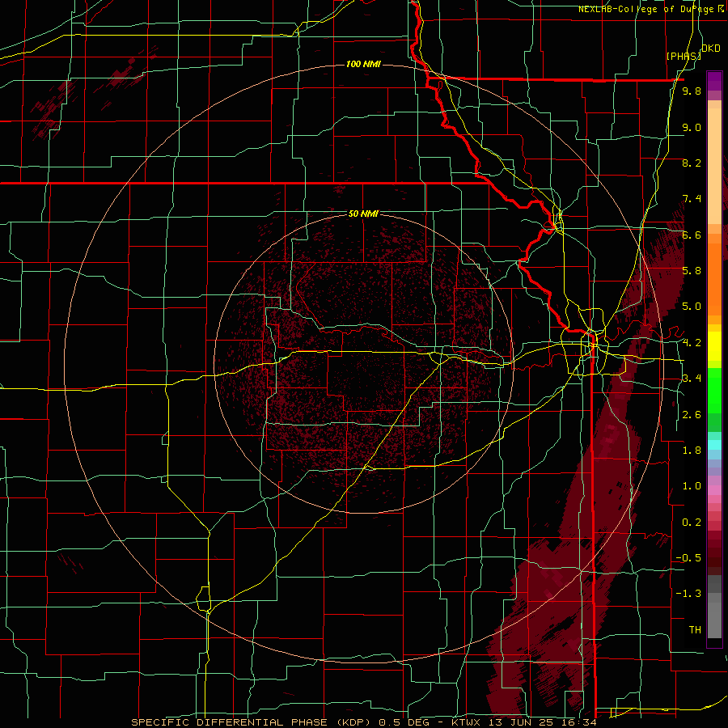This screenshot has width=728, height=728.
Task: Pick the bright green segment of the color bar
Action: [714, 391]
